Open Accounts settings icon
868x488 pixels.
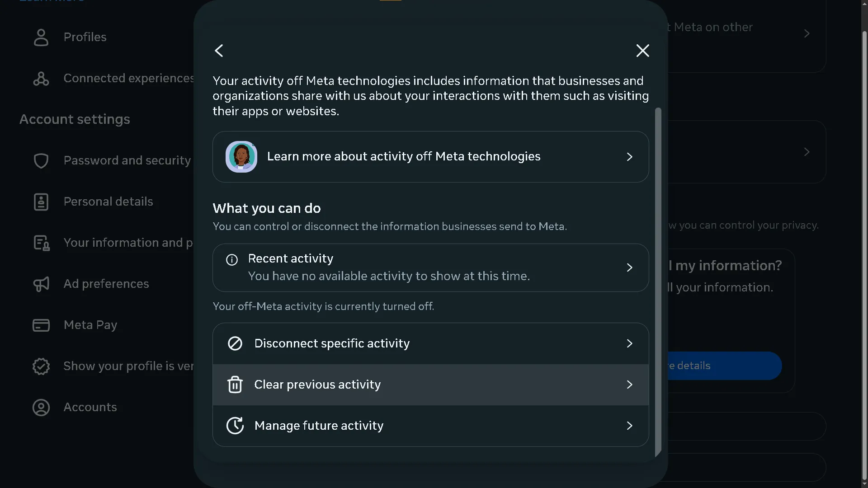pyautogui.click(x=41, y=407)
